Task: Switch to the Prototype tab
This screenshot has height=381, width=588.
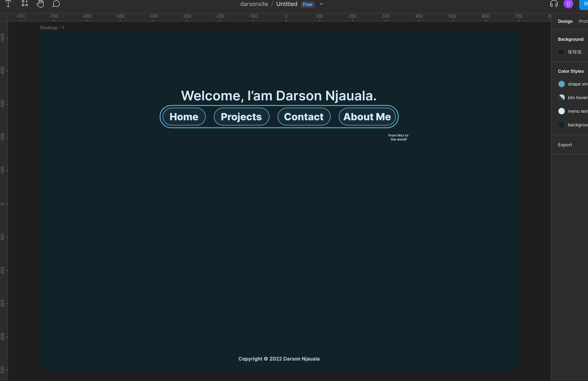Action: point(583,21)
